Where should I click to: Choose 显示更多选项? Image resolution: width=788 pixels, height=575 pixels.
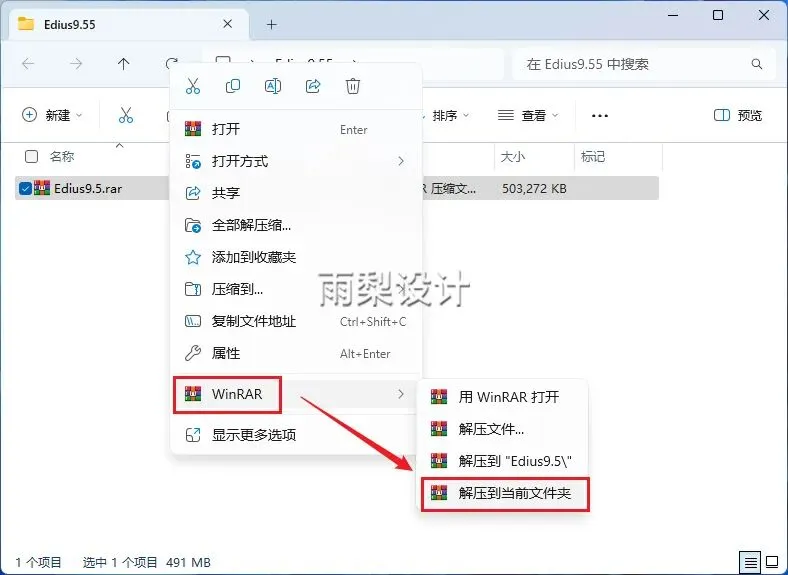pyautogui.click(x=297, y=435)
